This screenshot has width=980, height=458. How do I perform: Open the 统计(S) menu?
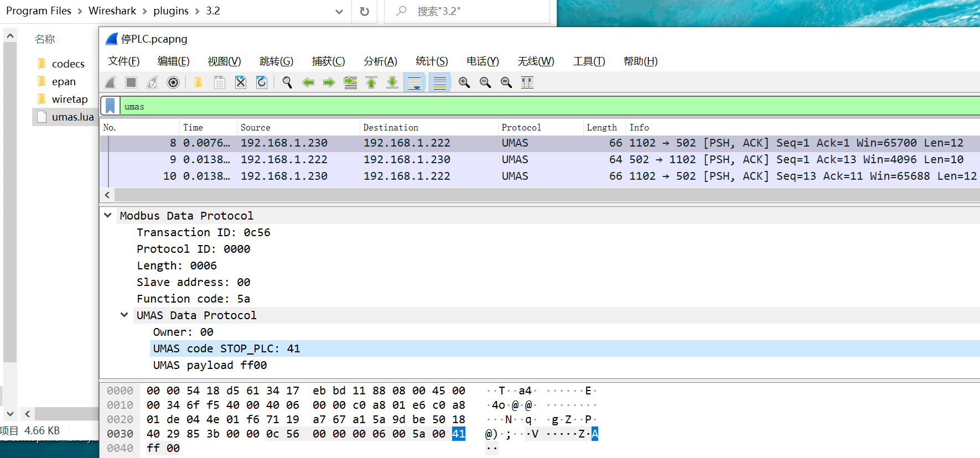432,61
